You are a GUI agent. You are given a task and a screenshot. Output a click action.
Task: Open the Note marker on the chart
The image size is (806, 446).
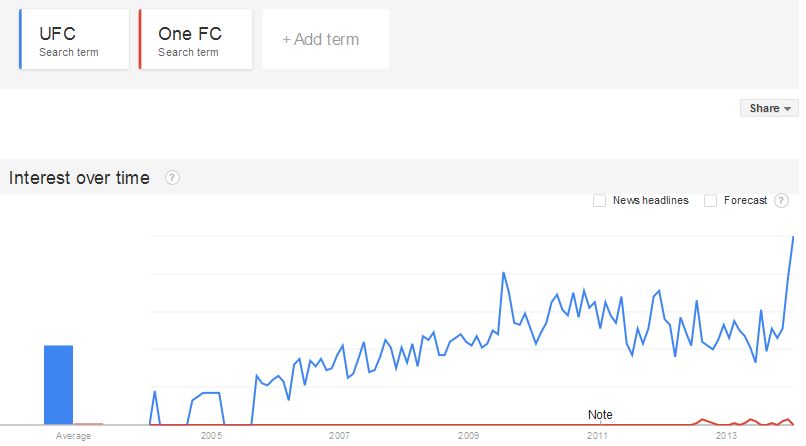click(600, 415)
